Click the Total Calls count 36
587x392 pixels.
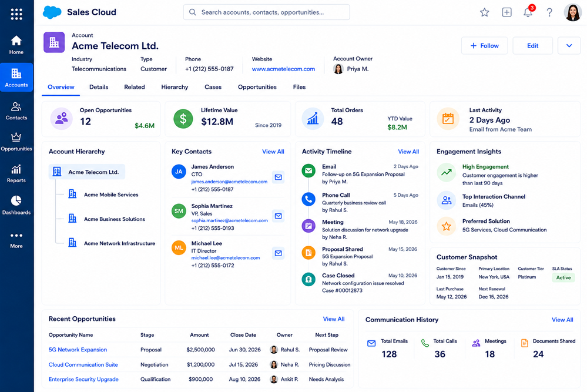(x=440, y=354)
